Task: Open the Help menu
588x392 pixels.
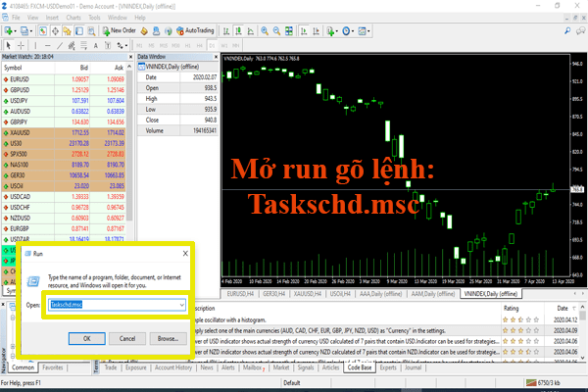Action: [140, 18]
